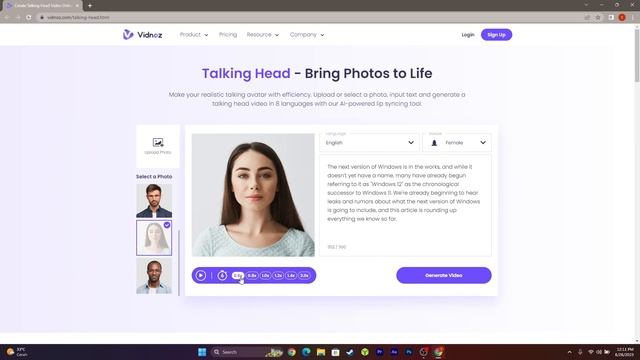Image resolution: width=640 pixels, height=360 pixels.
Task: Select the 0.5x speed option
Action: [238, 276]
